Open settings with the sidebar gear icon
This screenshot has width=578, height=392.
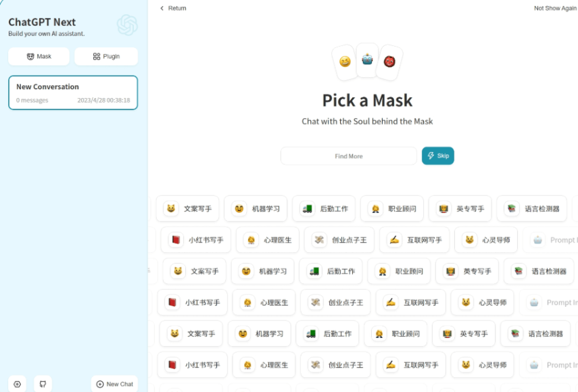point(18,384)
